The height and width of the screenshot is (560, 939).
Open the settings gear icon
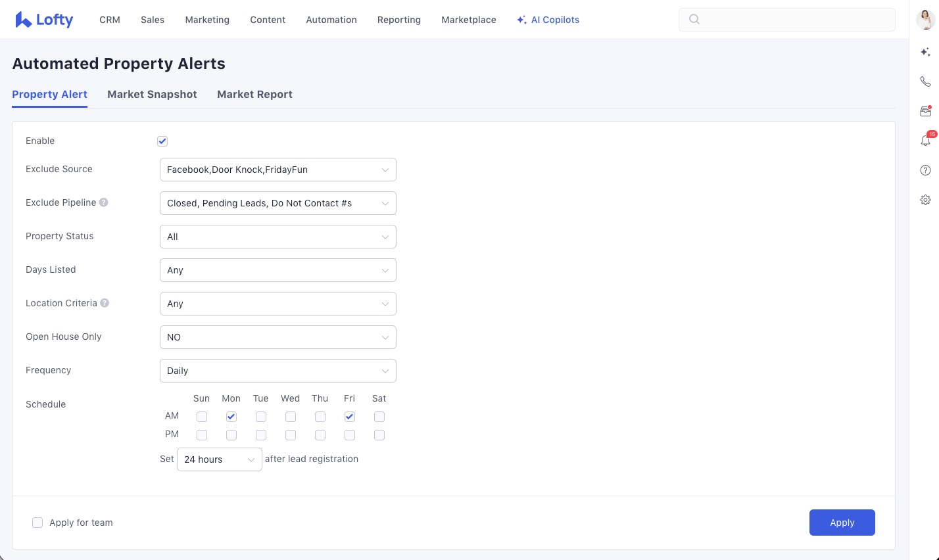(x=925, y=200)
